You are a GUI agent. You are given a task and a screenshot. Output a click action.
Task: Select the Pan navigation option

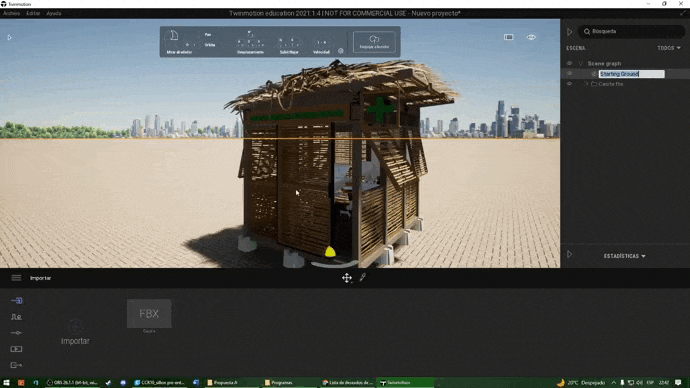tap(208, 35)
